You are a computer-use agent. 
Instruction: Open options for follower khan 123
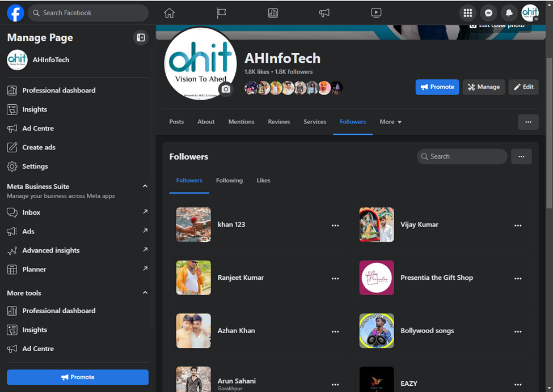335,225
